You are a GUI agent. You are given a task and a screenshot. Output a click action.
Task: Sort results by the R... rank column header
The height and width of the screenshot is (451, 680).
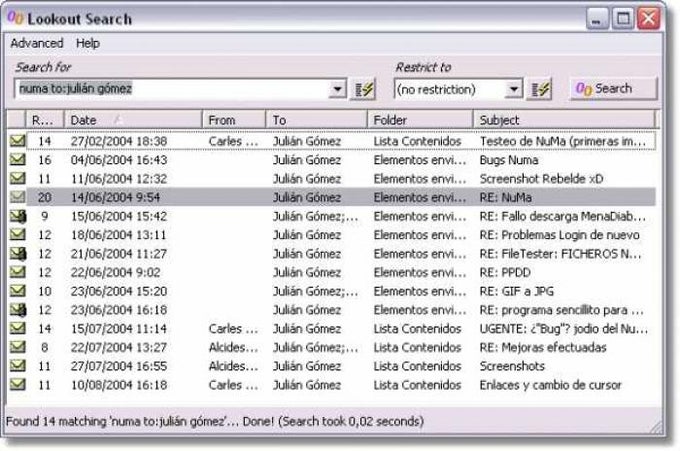[45, 120]
